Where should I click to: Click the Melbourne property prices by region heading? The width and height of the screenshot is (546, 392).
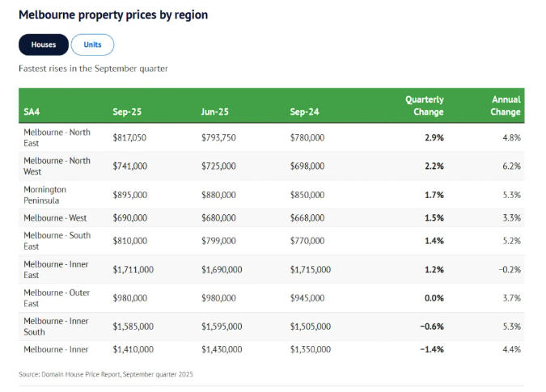coord(113,15)
